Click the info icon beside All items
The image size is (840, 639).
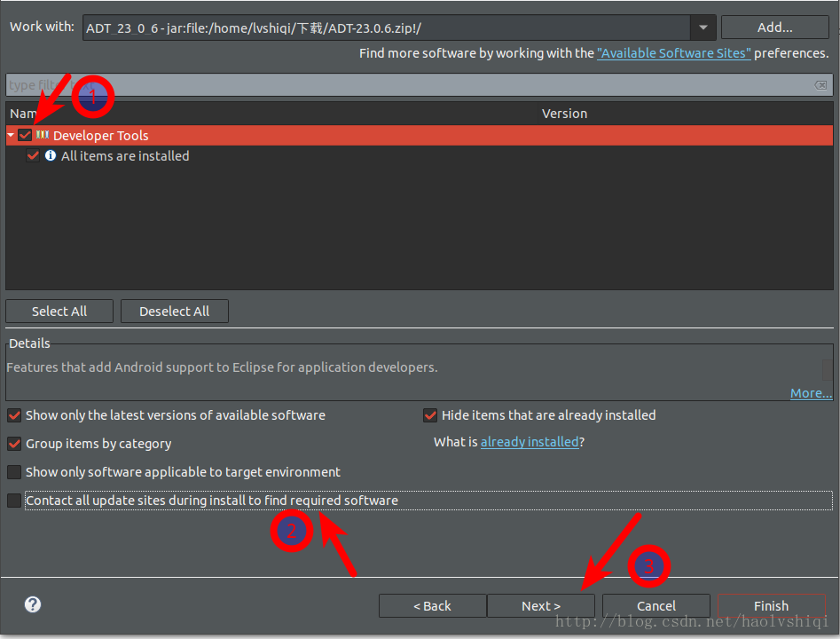coord(51,155)
